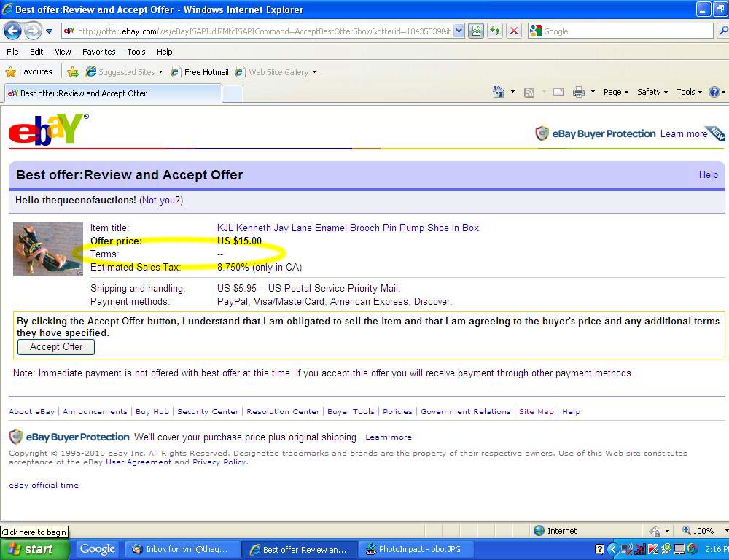This screenshot has width=729, height=560.
Task: Open the Help link in the offer header
Action: pos(708,174)
